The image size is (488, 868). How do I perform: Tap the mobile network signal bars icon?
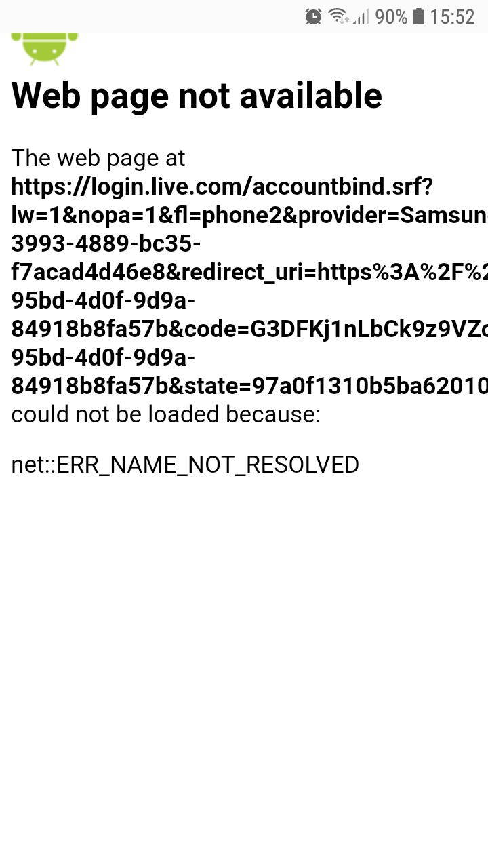[361, 17]
